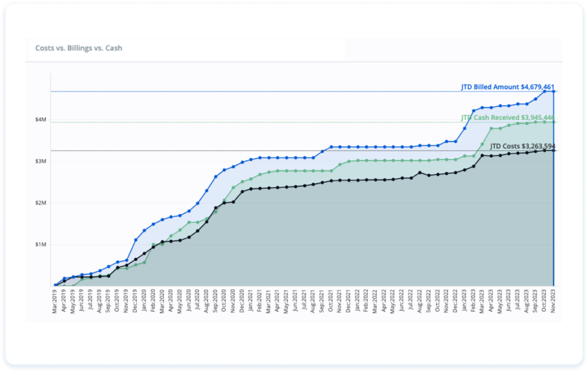Click the Nov:2023 x-axis label
The width and height of the screenshot is (588, 372).
(x=553, y=301)
